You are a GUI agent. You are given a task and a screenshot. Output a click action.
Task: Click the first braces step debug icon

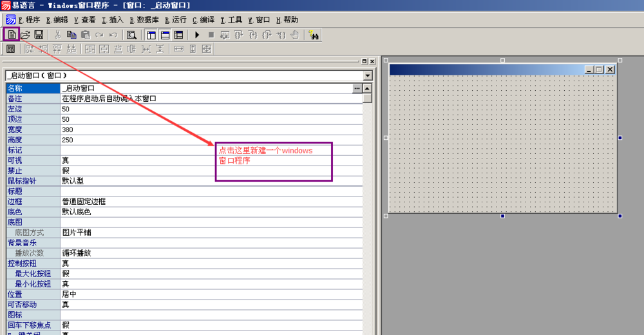tap(239, 35)
